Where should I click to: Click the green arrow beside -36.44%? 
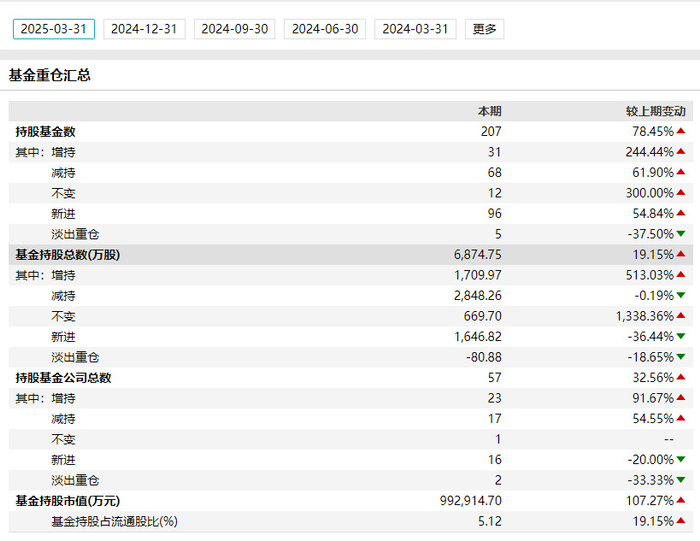(681, 337)
